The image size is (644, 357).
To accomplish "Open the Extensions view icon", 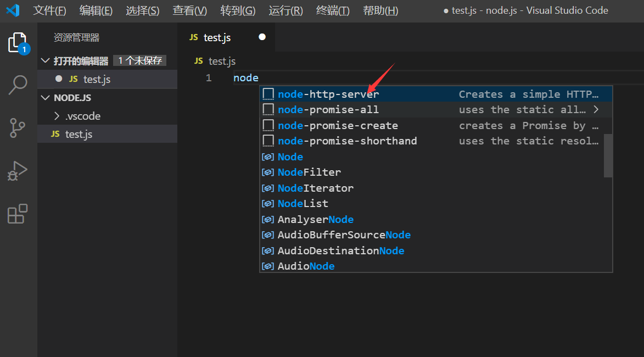I will click(18, 214).
